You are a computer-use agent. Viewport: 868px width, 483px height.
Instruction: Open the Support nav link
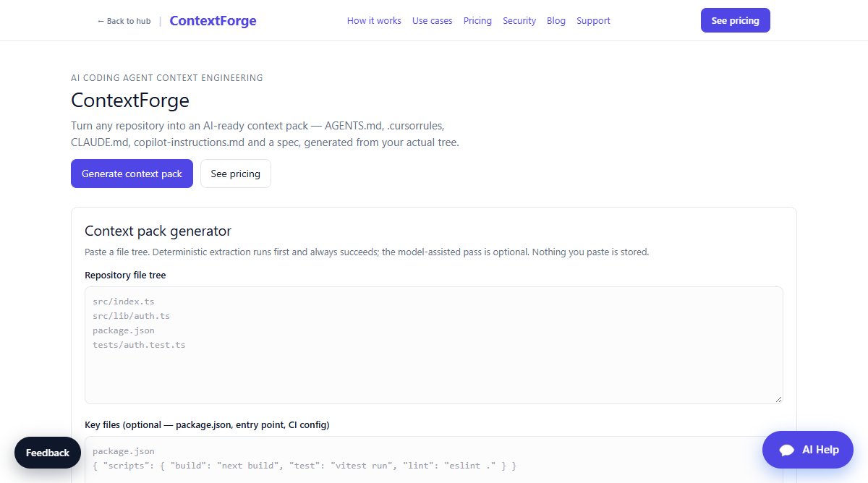[593, 21]
